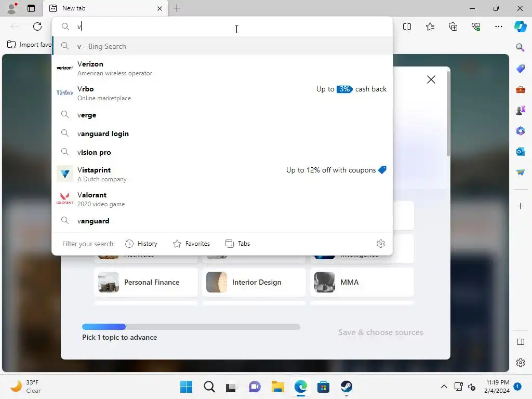532x399 pixels.
Task: Select the Verizon suggestion
Action: [x=222, y=68]
